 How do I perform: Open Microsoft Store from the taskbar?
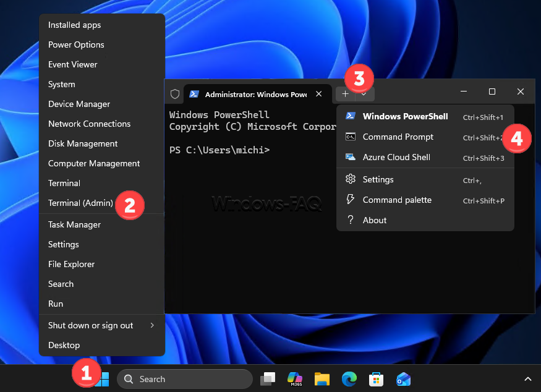coord(376,379)
